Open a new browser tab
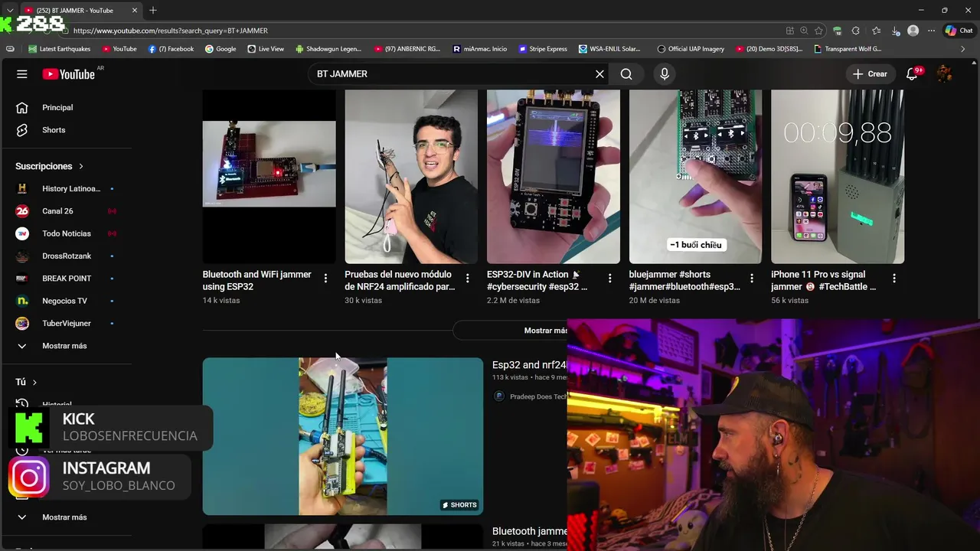This screenshot has width=980, height=551. [x=153, y=10]
